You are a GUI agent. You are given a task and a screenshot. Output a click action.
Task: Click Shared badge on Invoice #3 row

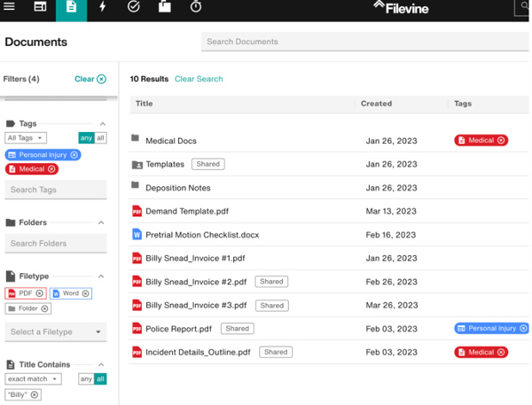[272, 306]
